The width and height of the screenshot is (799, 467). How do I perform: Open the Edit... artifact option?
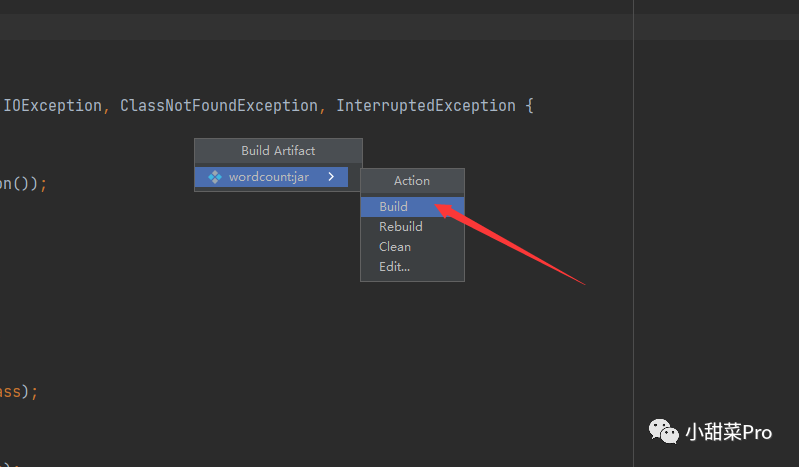click(394, 267)
